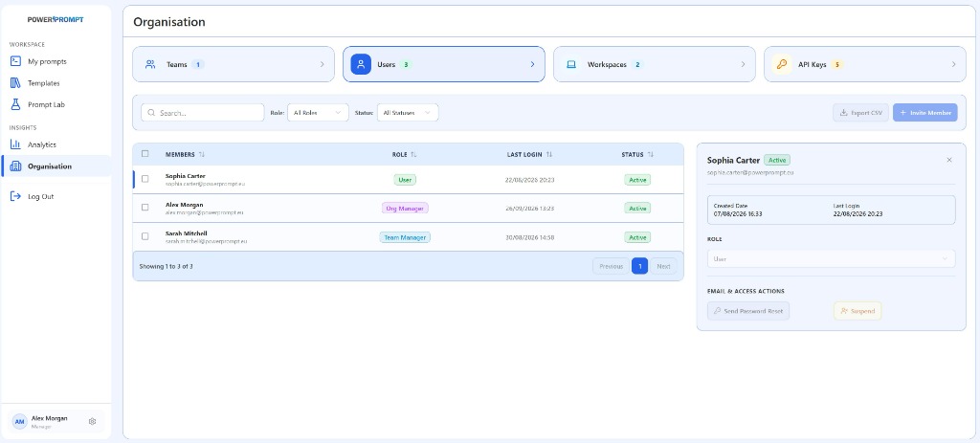
Task: Tick the Sophia Carter row checkbox
Action: pos(145,179)
